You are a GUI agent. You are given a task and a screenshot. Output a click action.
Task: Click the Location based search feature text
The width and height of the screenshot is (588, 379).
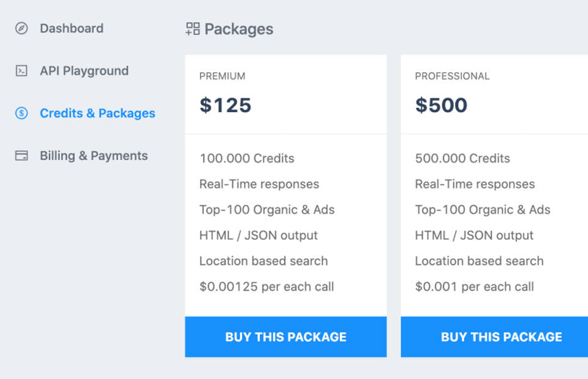click(262, 261)
